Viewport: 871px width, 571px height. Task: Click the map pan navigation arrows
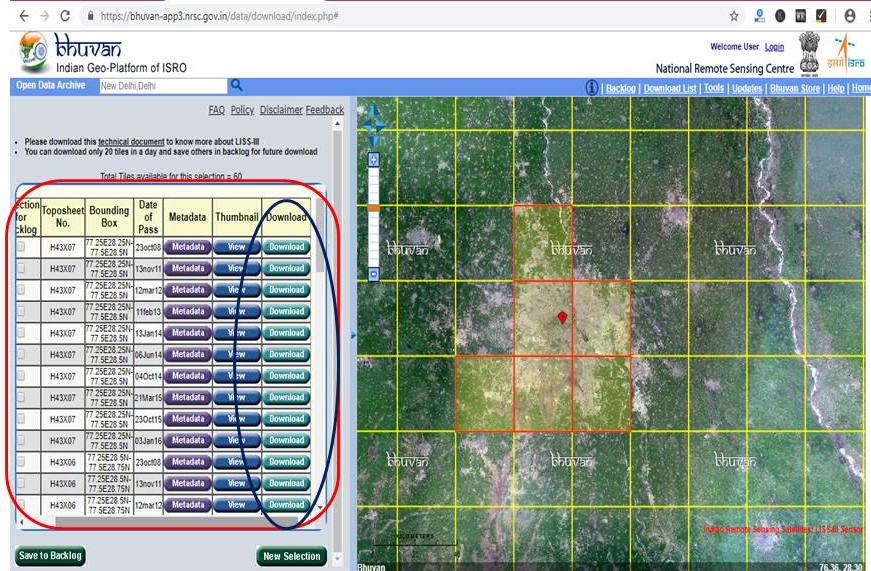pos(373,126)
